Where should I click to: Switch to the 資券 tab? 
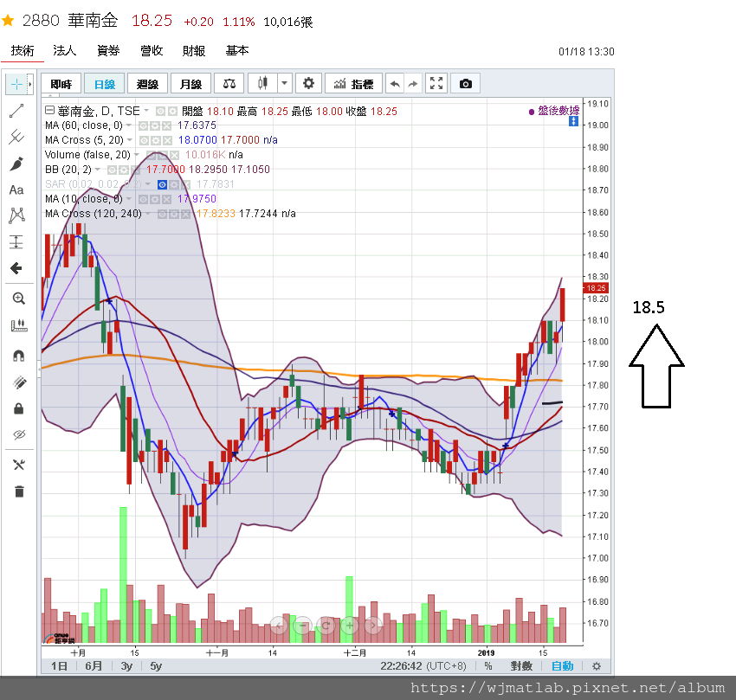coord(108,51)
